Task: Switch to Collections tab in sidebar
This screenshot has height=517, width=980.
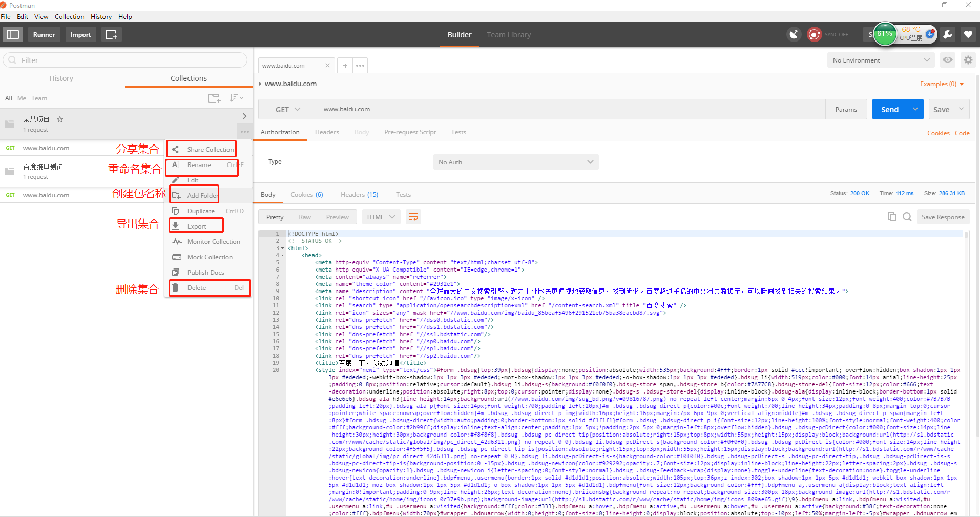Action: click(189, 78)
